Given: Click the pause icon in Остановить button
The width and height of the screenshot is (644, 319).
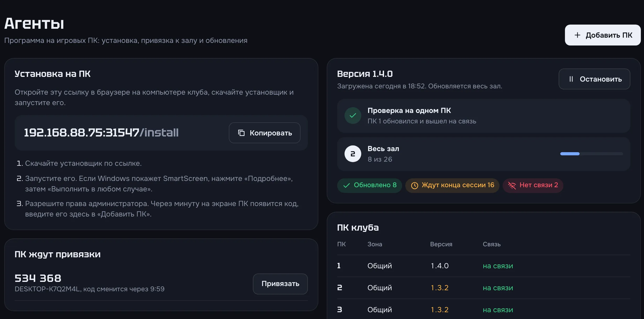Looking at the screenshot, I should pyautogui.click(x=571, y=79).
